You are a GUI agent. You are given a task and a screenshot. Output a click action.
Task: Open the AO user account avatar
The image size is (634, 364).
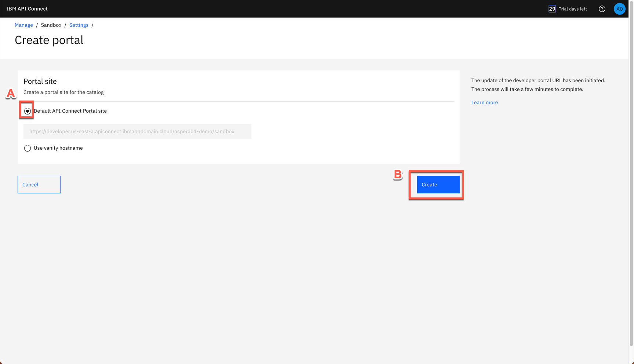(619, 9)
